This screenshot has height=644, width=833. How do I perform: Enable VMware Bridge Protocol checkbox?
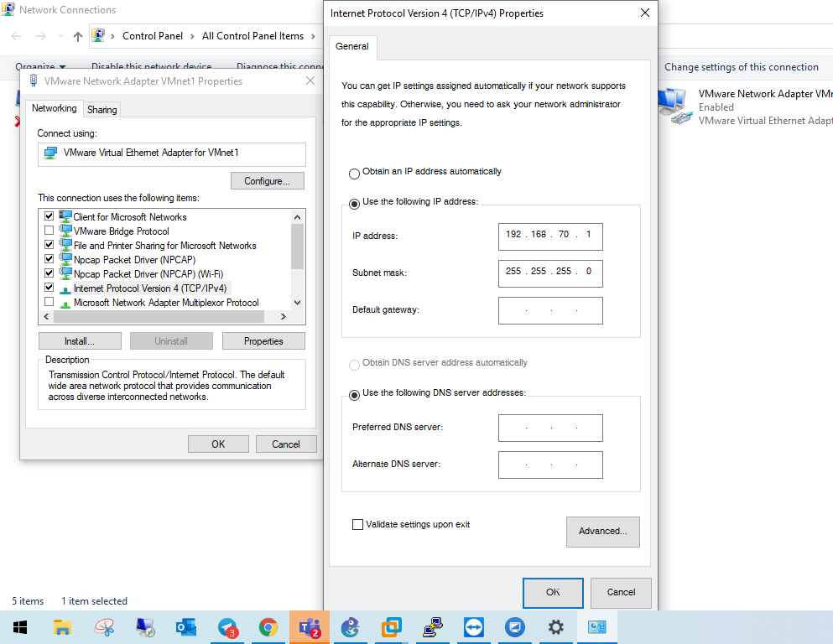tap(49, 231)
